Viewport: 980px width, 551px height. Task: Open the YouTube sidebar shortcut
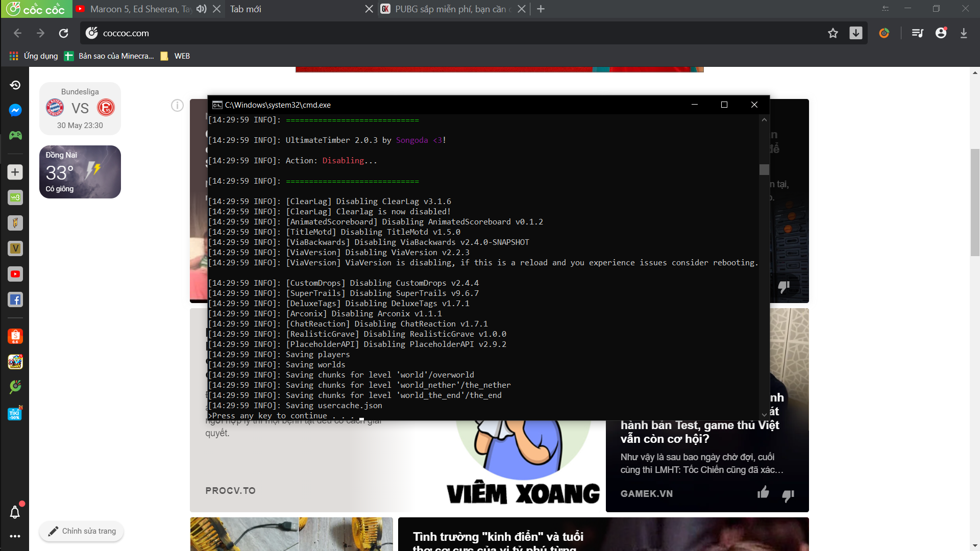coord(15,274)
